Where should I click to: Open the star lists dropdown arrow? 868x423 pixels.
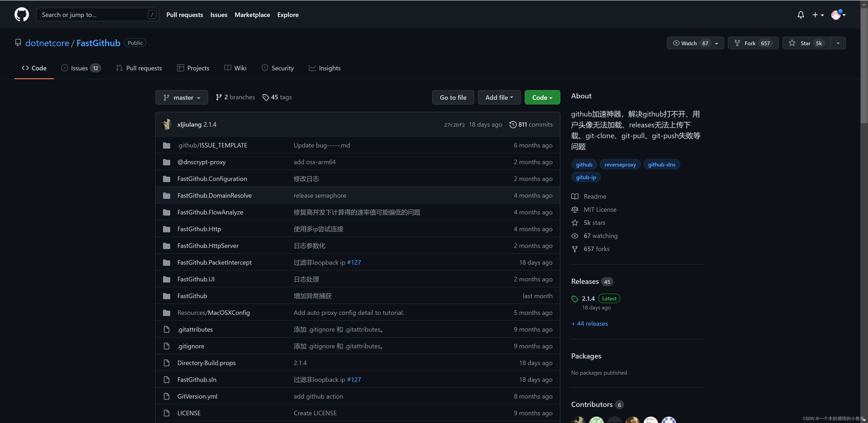click(838, 43)
